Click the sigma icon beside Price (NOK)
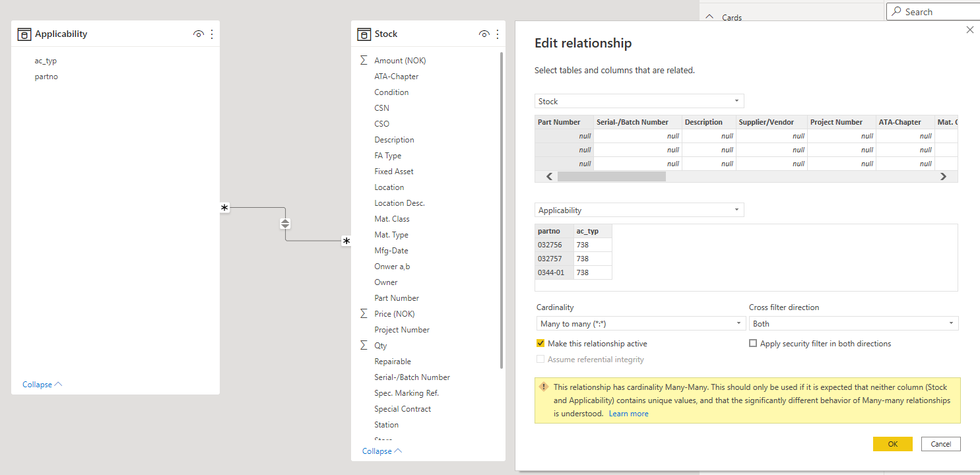The width and height of the screenshot is (980, 475). coord(364,313)
